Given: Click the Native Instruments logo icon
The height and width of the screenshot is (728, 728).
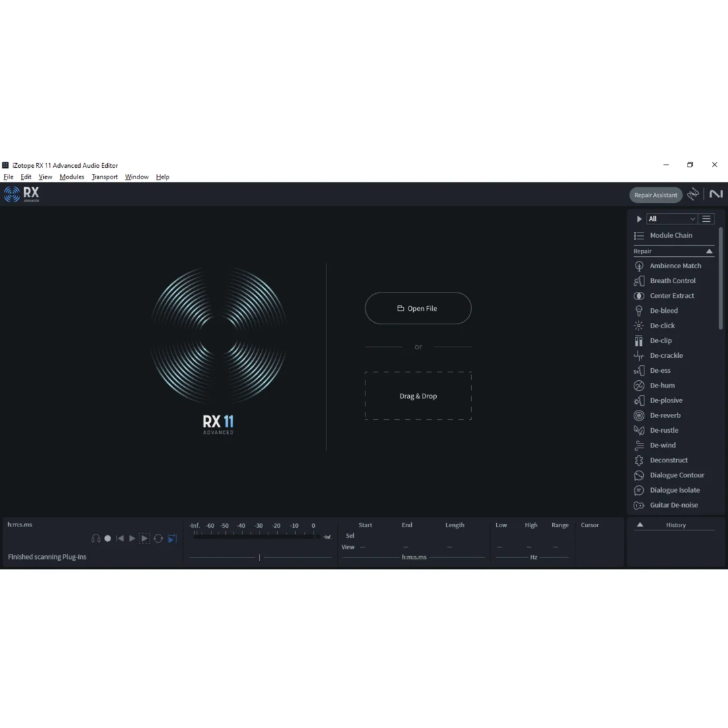Looking at the screenshot, I should [x=716, y=194].
